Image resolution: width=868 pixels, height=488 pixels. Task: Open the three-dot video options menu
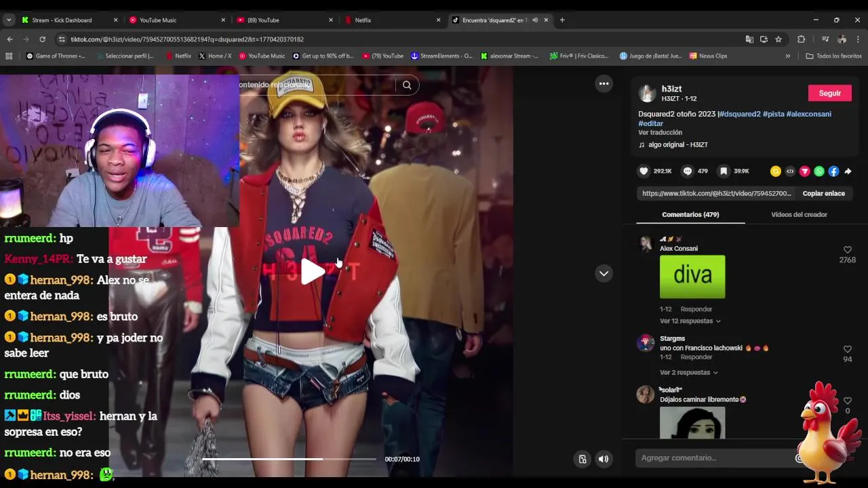pos(604,83)
